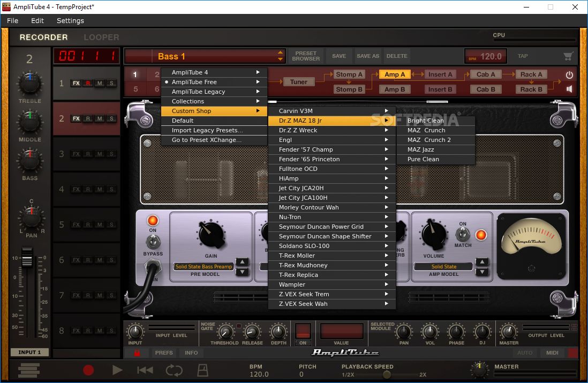Click the noise gate RELEASE knob
Viewport: 588px width, 383px height.
tap(252, 332)
